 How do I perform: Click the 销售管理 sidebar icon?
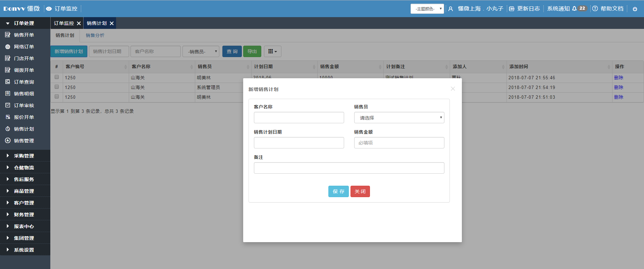coord(8,140)
